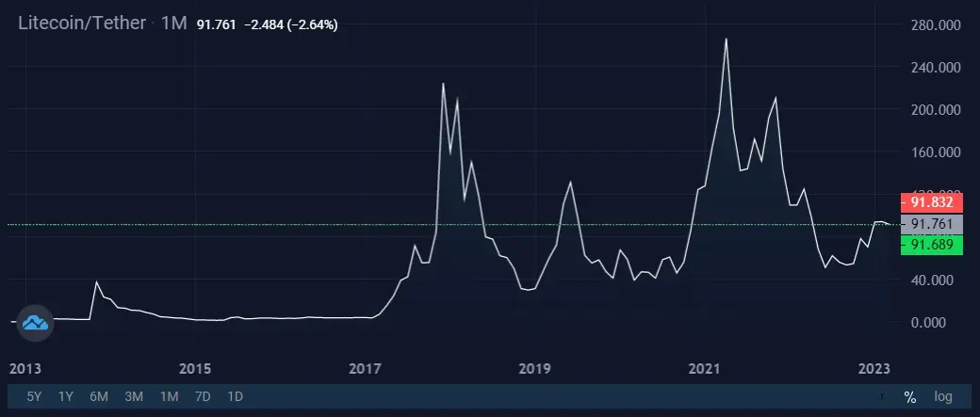Click the 240.000 price axis label
This screenshot has width=980, height=417.
(937, 68)
